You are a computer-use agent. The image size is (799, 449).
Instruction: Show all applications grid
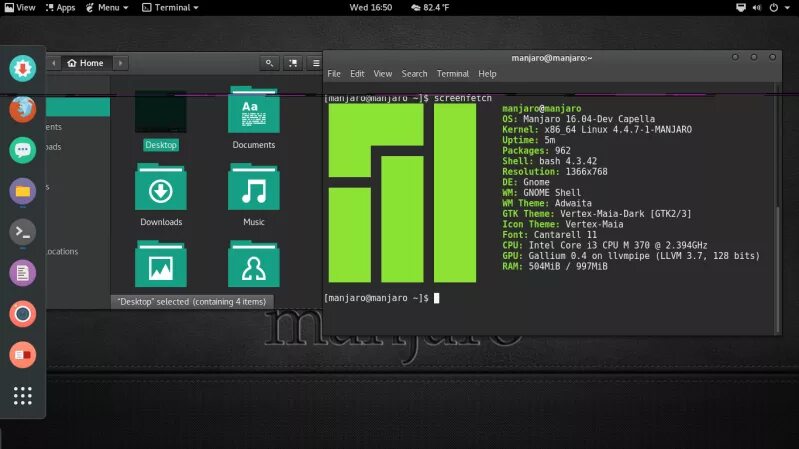[22, 395]
